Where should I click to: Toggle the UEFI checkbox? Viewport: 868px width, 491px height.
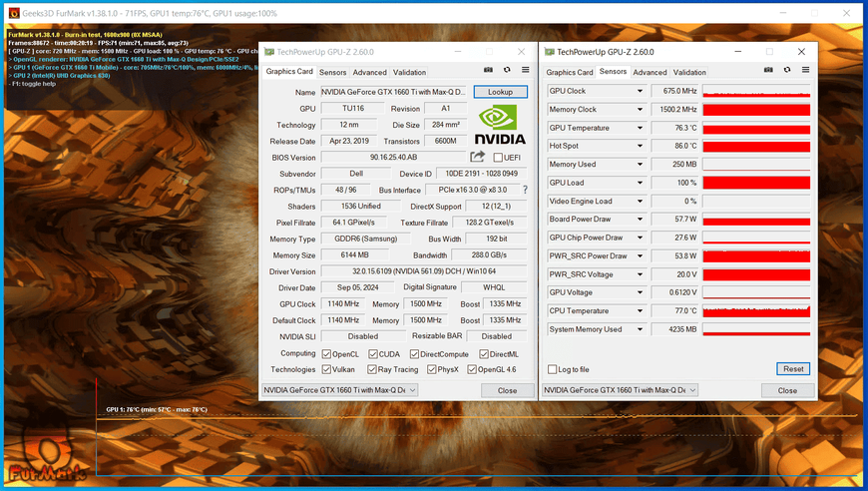pos(498,158)
